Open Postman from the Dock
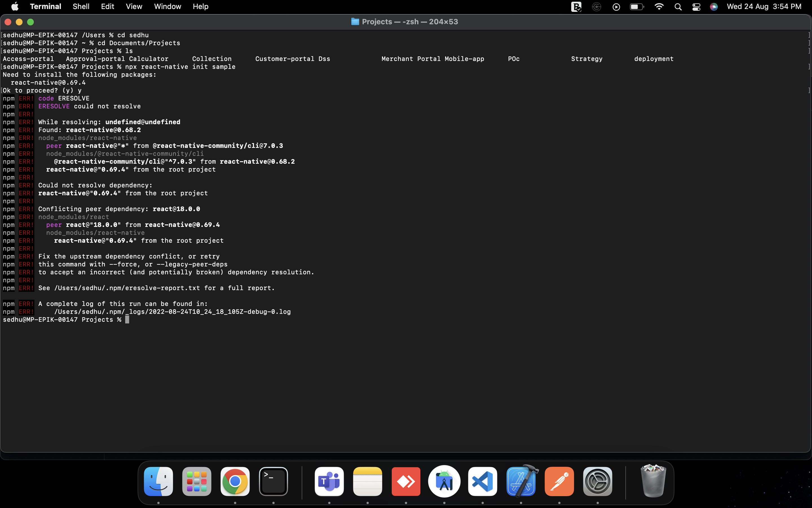The image size is (812, 508). (559, 481)
